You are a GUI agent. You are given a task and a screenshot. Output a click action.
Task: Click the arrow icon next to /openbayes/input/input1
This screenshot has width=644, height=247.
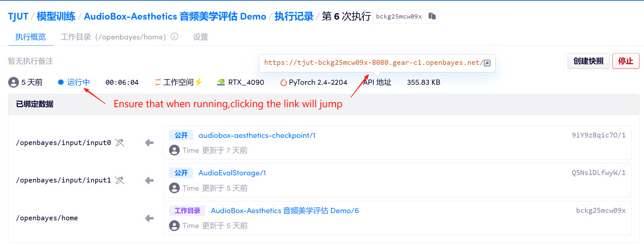(149, 181)
